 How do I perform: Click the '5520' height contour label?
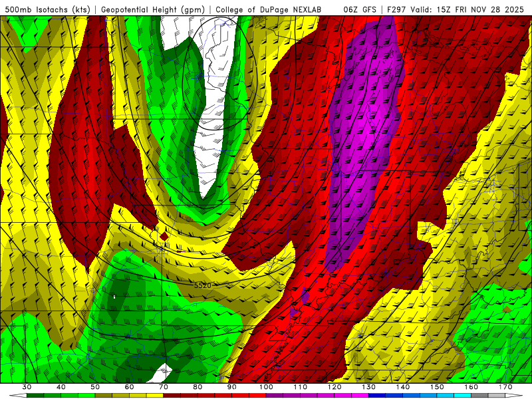point(203,286)
